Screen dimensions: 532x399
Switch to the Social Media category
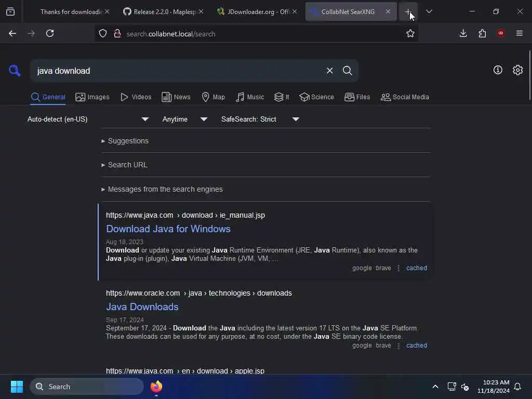[405, 97]
